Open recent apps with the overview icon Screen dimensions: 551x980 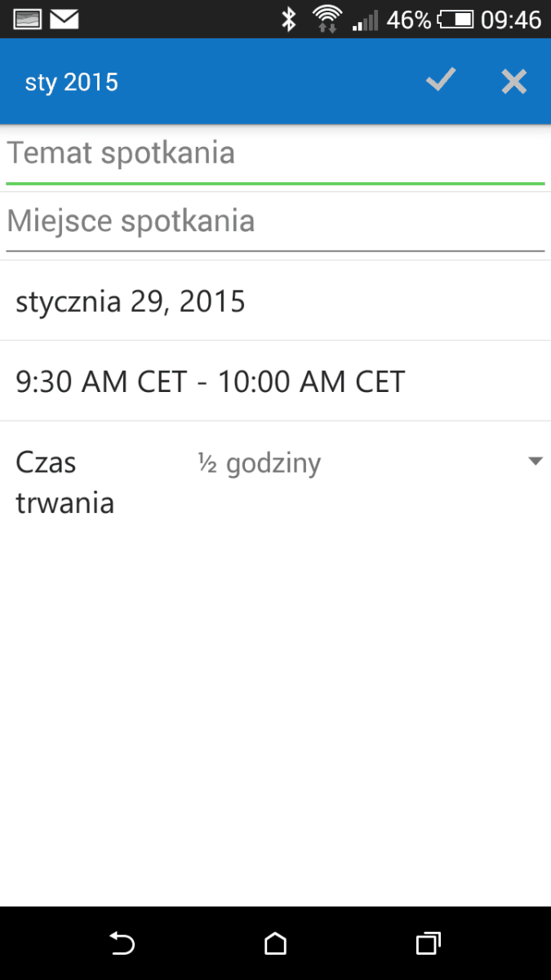point(429,944)
